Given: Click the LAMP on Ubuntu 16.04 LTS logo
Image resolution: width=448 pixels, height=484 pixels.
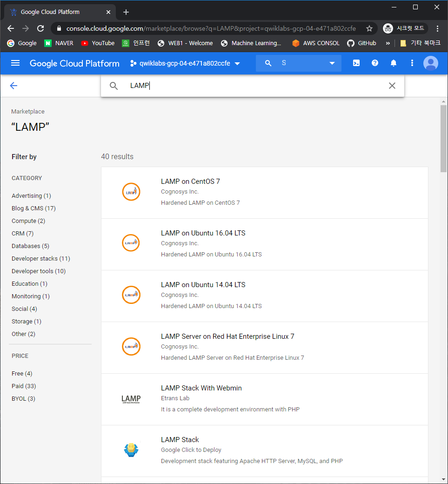Looking at the screenshot, I should coord(131,242).
